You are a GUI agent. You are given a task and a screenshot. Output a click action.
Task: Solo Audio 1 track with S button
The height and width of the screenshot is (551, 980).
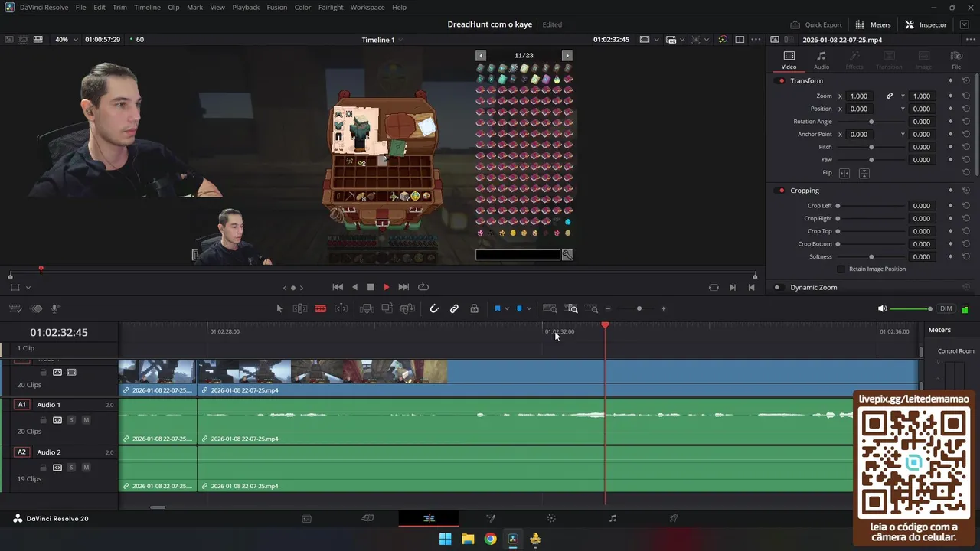[x=71, y=420]
